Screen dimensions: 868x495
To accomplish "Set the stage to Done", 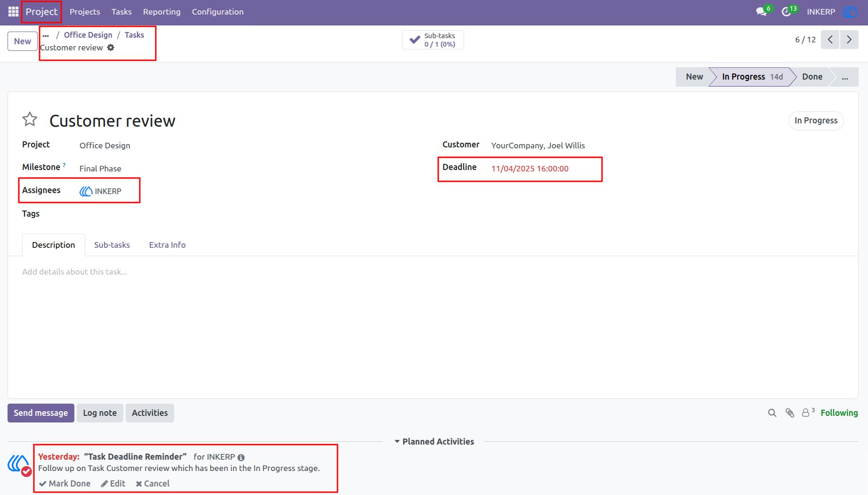I will (812, 77).
